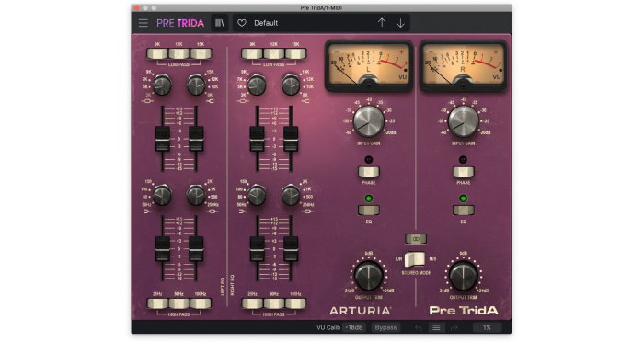
Task: Enable Right EQ 15K low pass button
Action: click(x=295, y=53)
